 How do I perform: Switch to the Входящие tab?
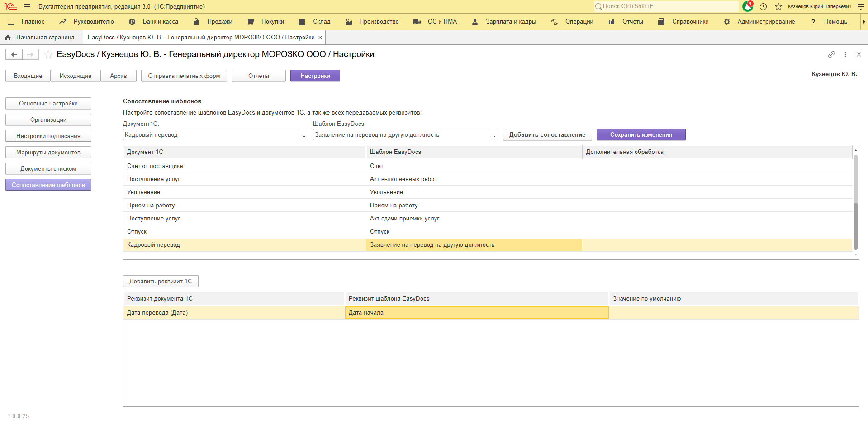[28, 76]
